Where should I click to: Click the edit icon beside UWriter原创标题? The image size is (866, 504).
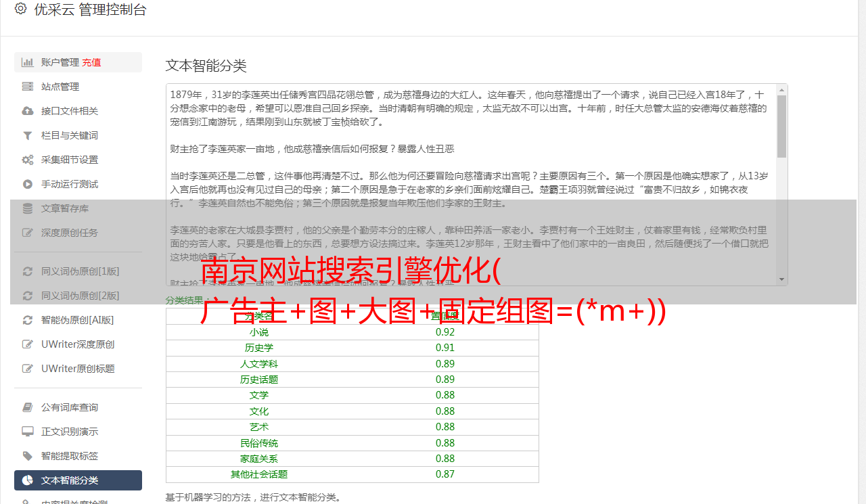pos(28,369)
